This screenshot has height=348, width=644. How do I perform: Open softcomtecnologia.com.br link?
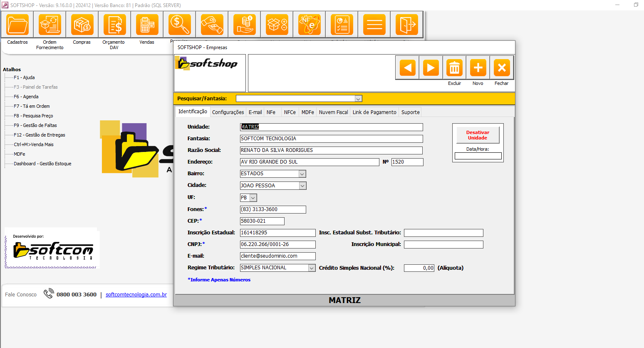136,295
